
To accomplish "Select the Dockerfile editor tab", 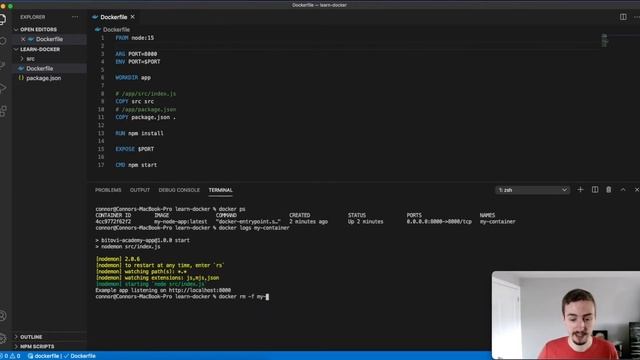I will (x=113, y=17).
